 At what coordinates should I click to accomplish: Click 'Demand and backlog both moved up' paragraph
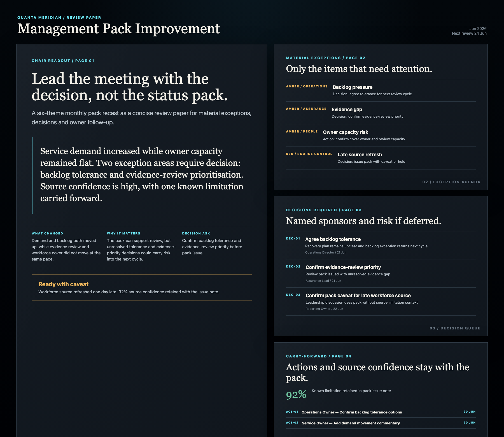[x=66, y=250]
